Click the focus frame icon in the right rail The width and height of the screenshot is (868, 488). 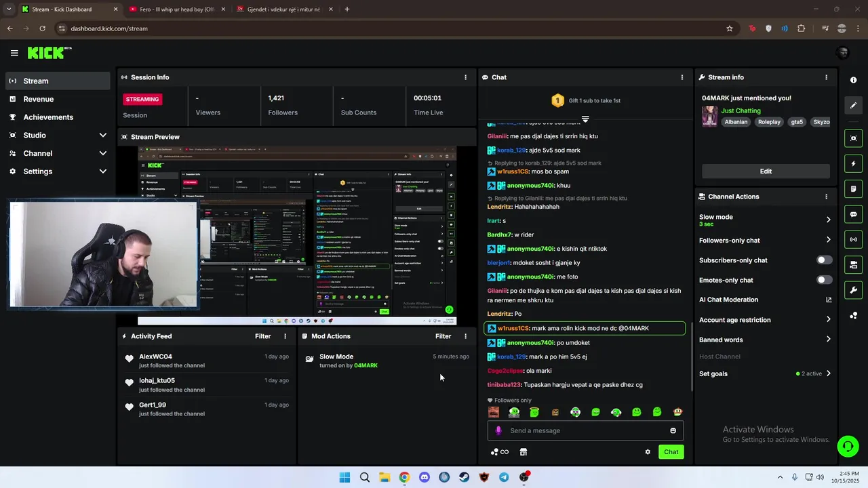853,138
